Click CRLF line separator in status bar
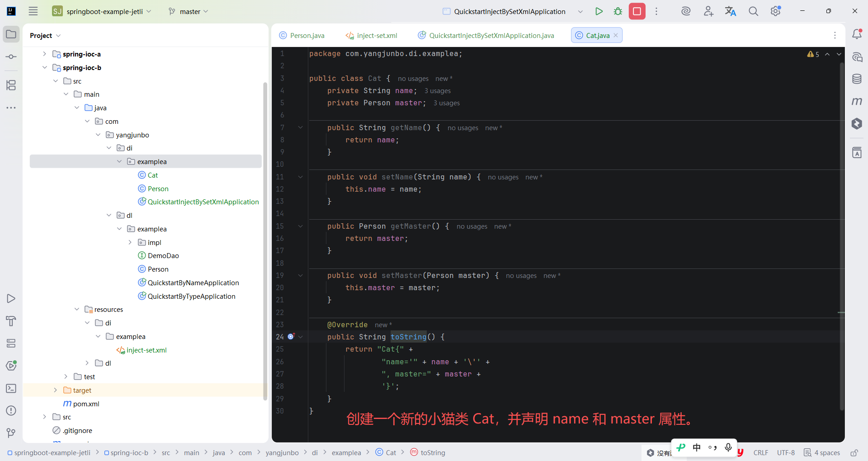 [x=761, y=452]
